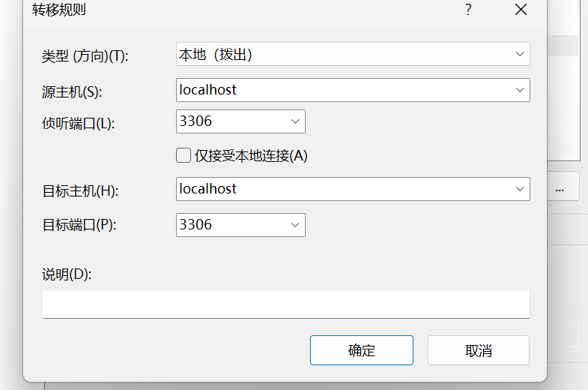The height and width of the screenshot is (390, 588).
Task: Click the 侦听端口(L) label
Action: 79,123
